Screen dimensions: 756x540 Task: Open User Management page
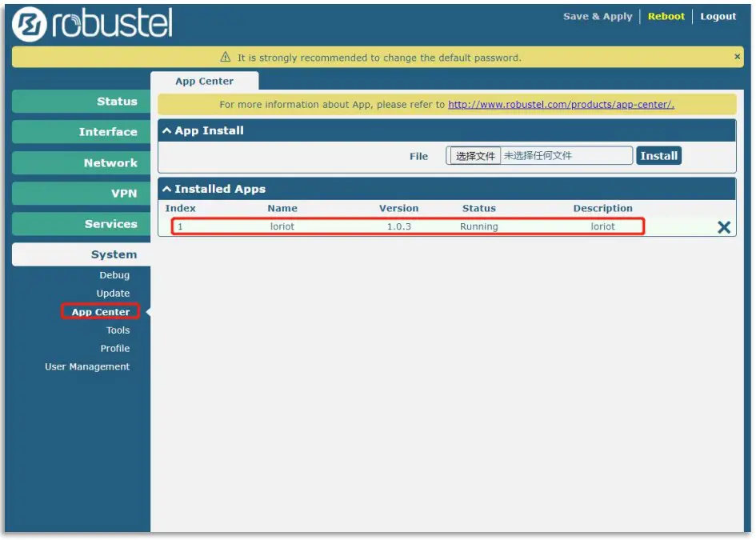[87, 366]
